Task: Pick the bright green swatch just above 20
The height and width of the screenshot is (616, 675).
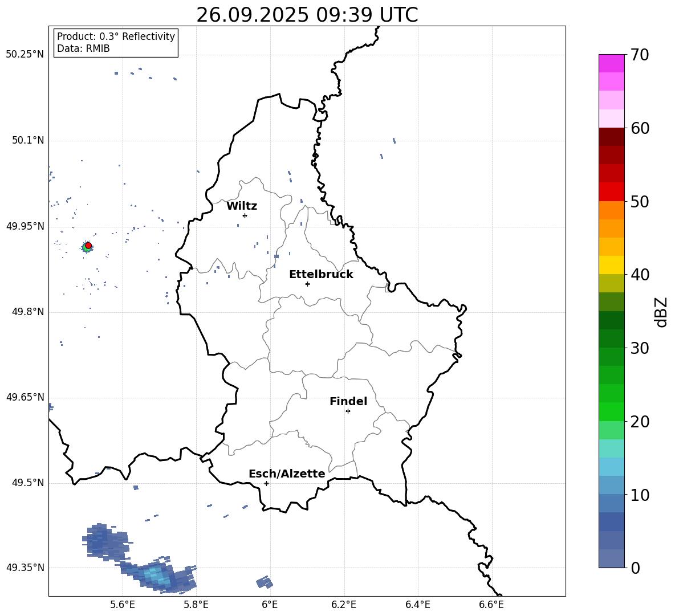Action: tap(612, 411)
